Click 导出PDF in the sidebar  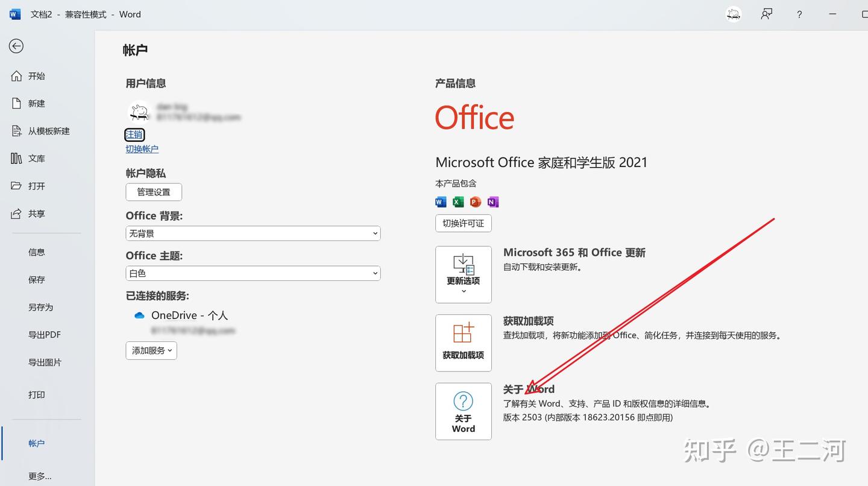[44, 335]
